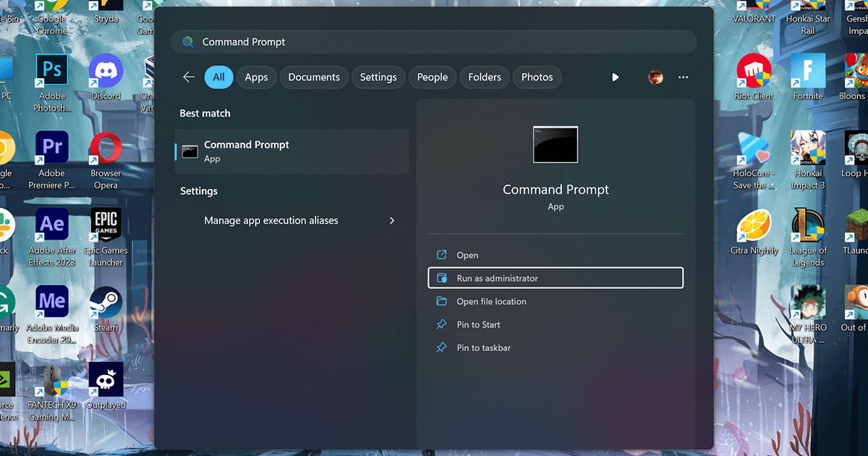Image resolution: width=868 pixels, height=456 pixels.
Task: Select Command Prompt best match result
Action: point(292,151)
